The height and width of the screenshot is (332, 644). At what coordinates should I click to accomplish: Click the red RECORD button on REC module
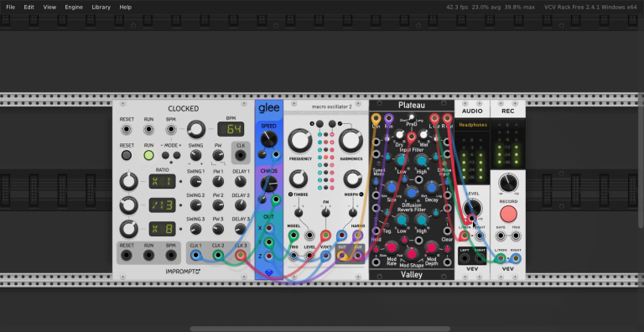coord(508,214)
